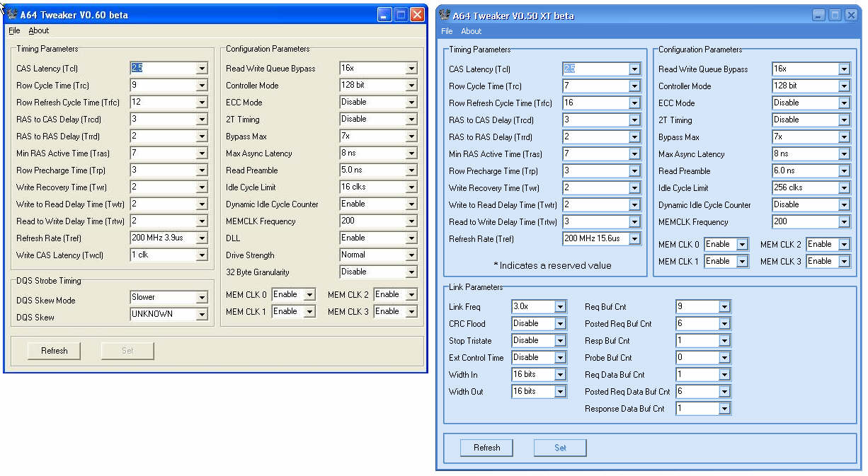
Task: Open Req Data Buf Cnt dropdown
Action: 724,375
